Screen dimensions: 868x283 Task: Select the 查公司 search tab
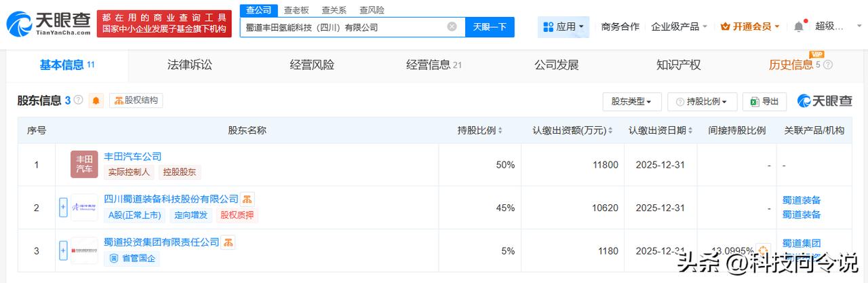(258, 10)
